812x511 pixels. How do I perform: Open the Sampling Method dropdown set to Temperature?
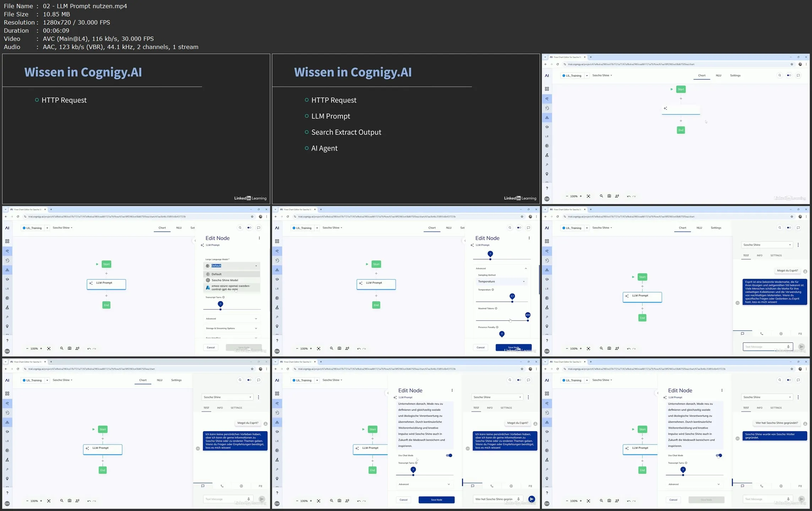(501, 282)
